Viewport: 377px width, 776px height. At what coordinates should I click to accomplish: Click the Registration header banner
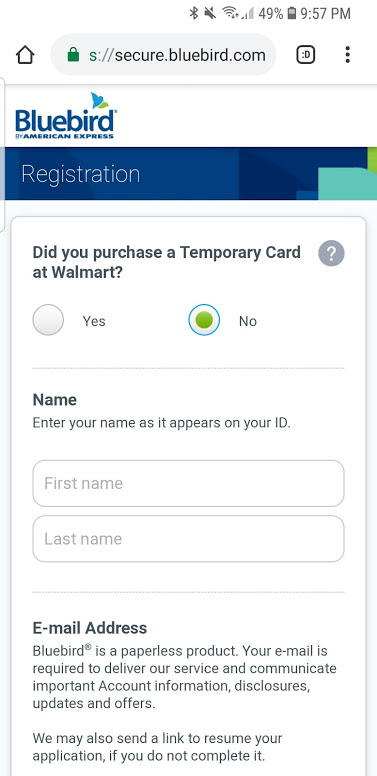(x=188, y=174)
